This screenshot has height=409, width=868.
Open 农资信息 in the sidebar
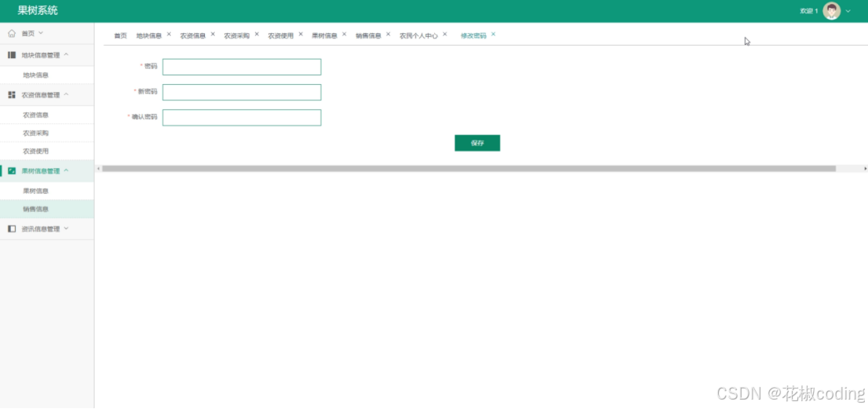coord(47,115)
